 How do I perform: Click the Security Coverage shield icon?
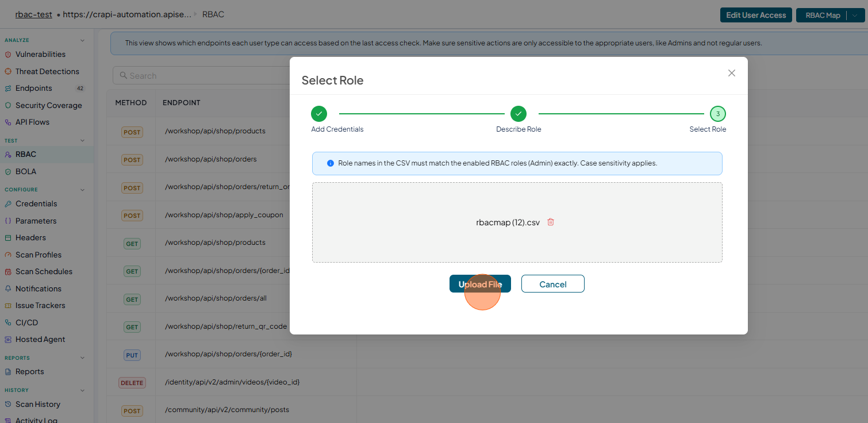pos(8,105)
